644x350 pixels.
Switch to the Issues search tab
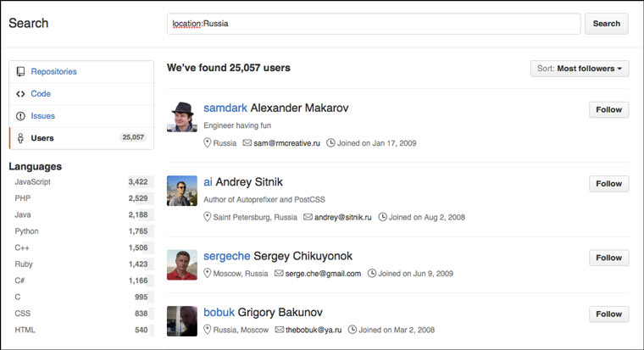[42, 116]
